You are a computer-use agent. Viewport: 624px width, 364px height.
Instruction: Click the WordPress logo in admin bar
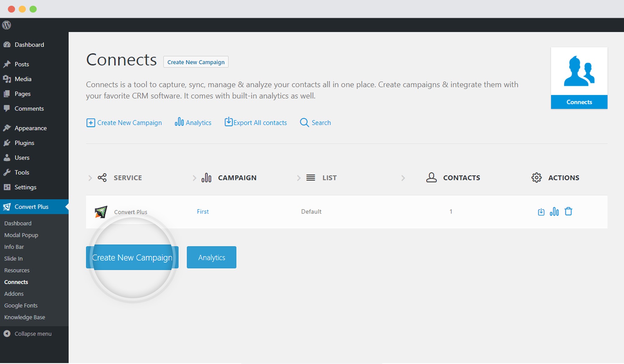pyautogui.click(x=6, y=25)
